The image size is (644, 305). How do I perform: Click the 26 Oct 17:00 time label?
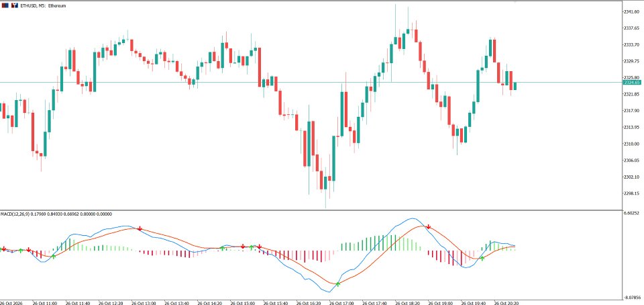click(341, 303)
